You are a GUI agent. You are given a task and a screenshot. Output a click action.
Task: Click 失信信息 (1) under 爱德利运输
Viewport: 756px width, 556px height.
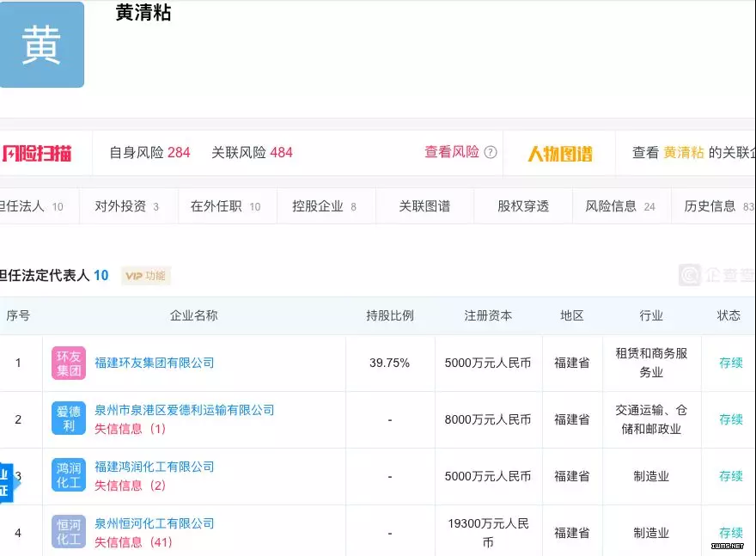(x=131, y=429)
